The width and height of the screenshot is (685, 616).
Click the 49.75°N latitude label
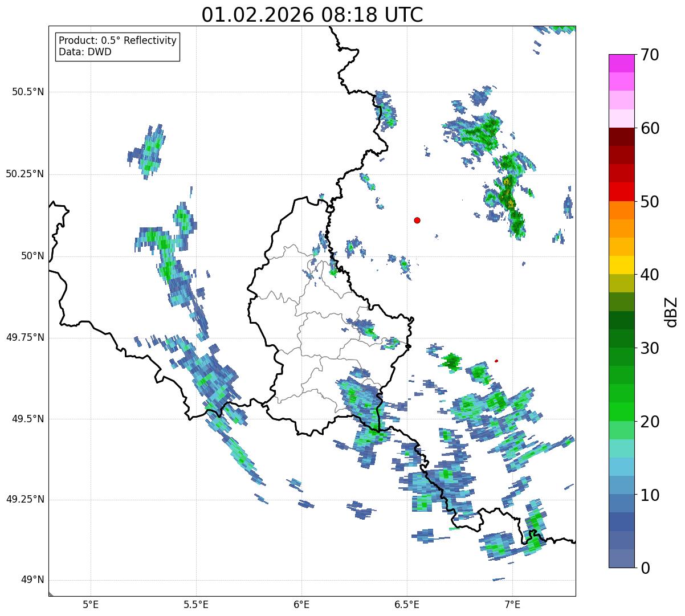tap(25, 337)
